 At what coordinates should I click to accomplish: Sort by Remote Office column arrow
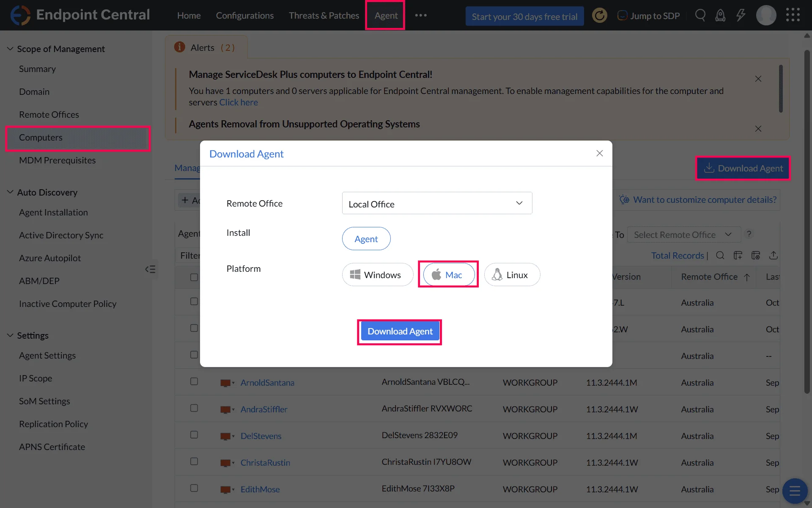click(x=747, y=277)
